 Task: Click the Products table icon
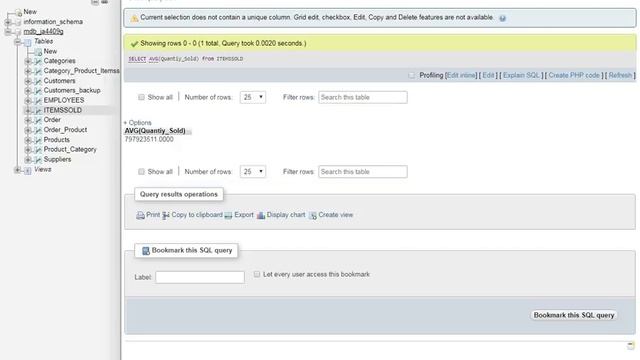pos(38,140)
